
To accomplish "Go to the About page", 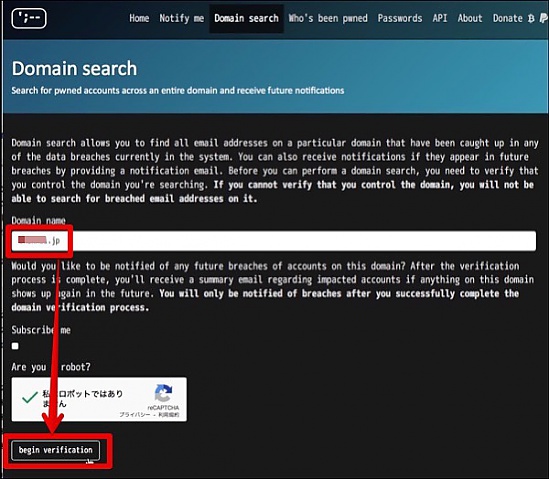I will (x=470, y=18).
